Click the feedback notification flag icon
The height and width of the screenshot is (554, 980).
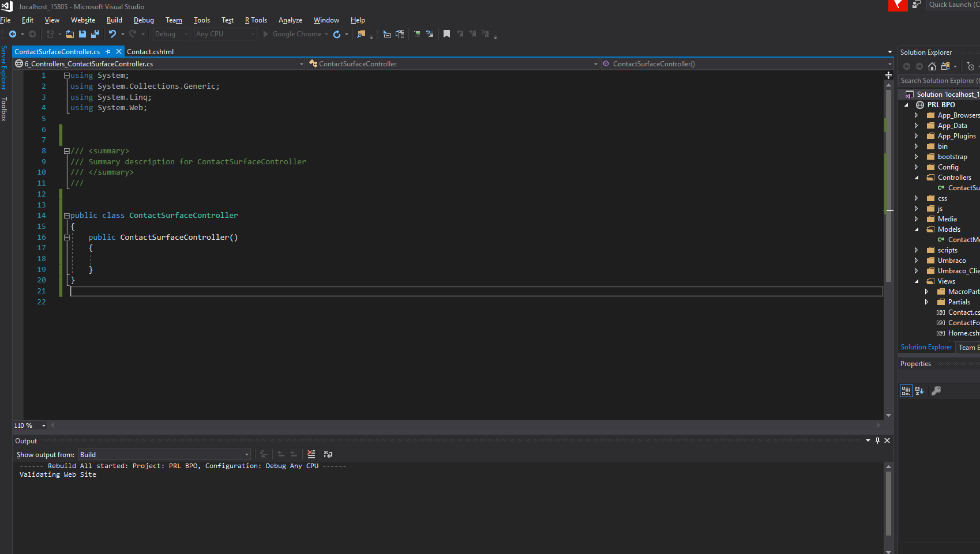[x=898, y=5]
